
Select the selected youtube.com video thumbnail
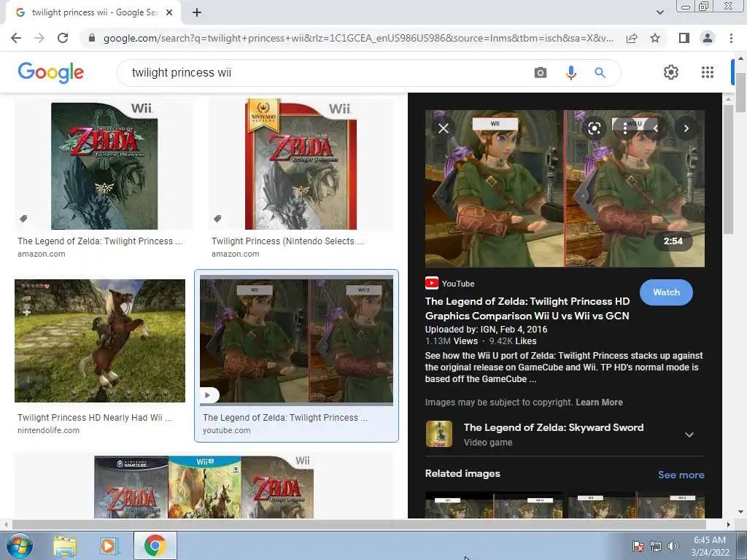(296, 340)
